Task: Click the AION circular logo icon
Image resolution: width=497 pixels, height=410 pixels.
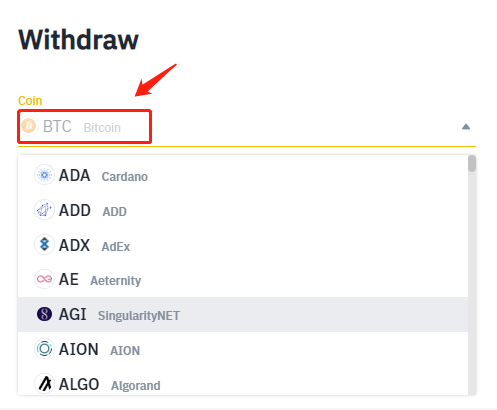Action: (x=44, y=349)
